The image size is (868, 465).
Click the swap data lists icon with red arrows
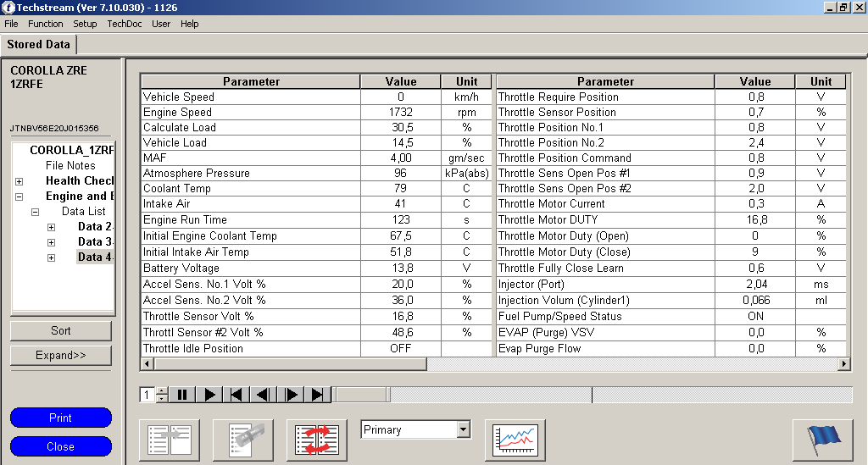tap(317, 440)
